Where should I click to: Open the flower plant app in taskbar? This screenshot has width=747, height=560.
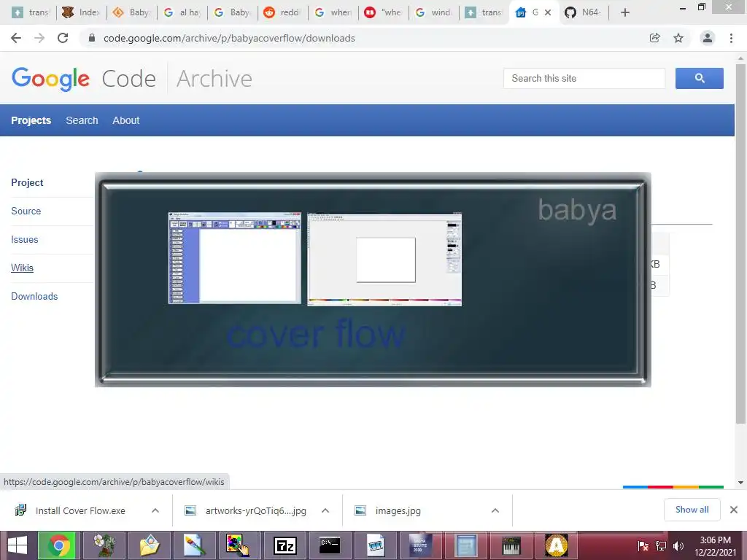104,545
